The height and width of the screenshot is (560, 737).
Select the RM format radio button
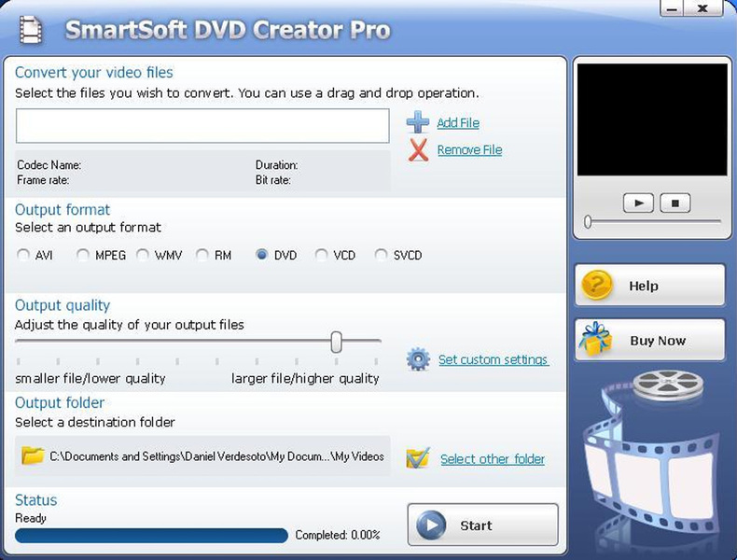[202, 255]
